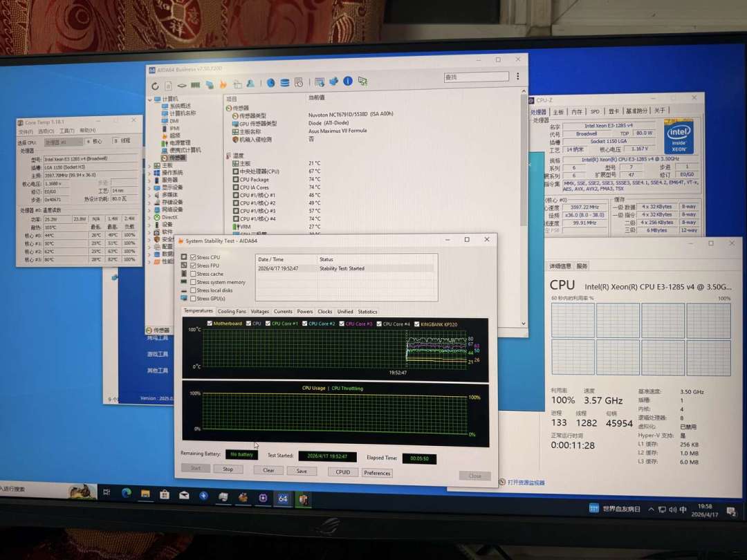Click the AIDA64 toolbar database stack icon
747x560 pixels.
pyautogui.click(x=284, y=83)
